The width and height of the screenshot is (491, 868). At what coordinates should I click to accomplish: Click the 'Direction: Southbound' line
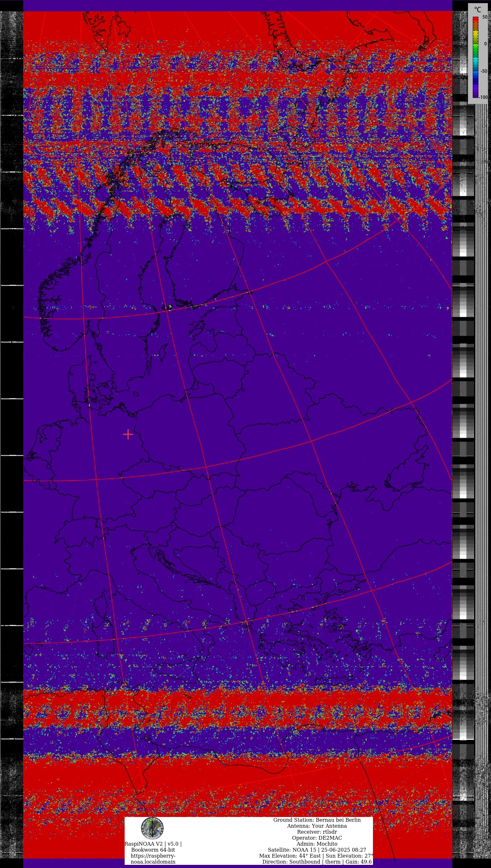tap(317, 862)
